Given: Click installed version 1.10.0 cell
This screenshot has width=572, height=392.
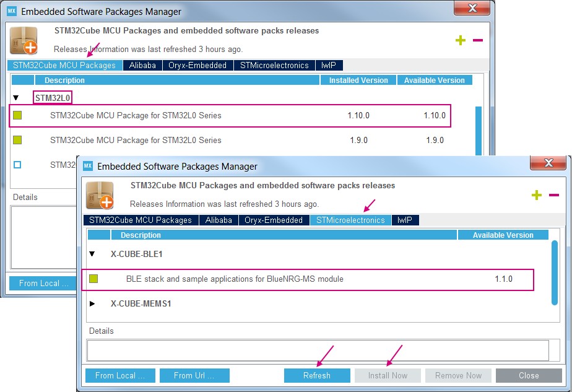Looking at the screenshot, I should coord(358,116).
